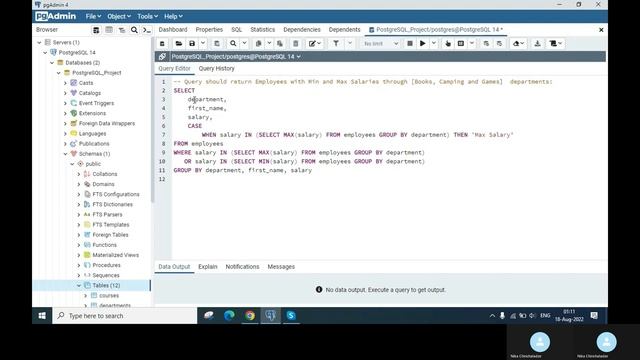Open Copy options dropdown arrow
640x360 pixels.
click(269, 43)
